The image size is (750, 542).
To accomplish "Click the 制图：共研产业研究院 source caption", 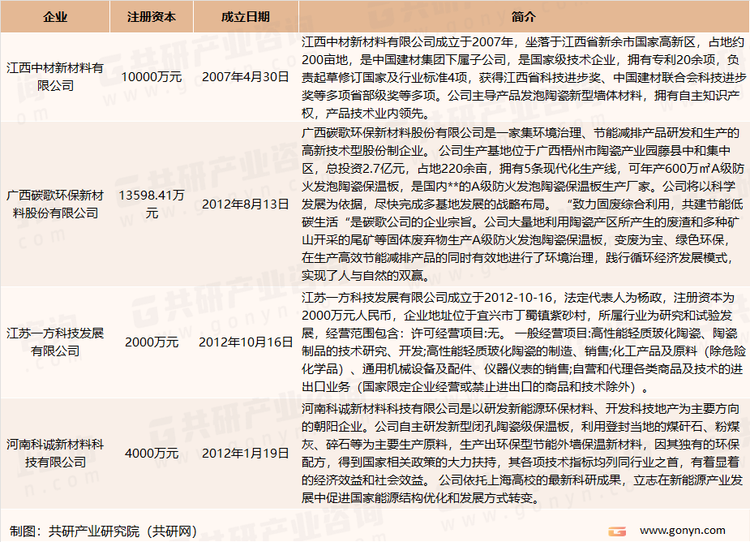I will click(103, 531).
